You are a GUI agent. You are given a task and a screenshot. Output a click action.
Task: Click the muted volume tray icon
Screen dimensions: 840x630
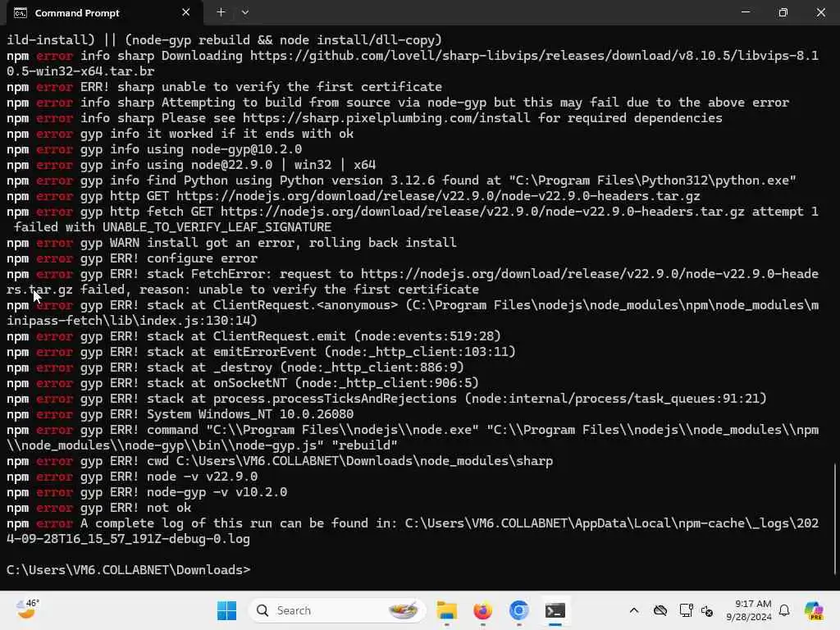(x=706, y=610)
